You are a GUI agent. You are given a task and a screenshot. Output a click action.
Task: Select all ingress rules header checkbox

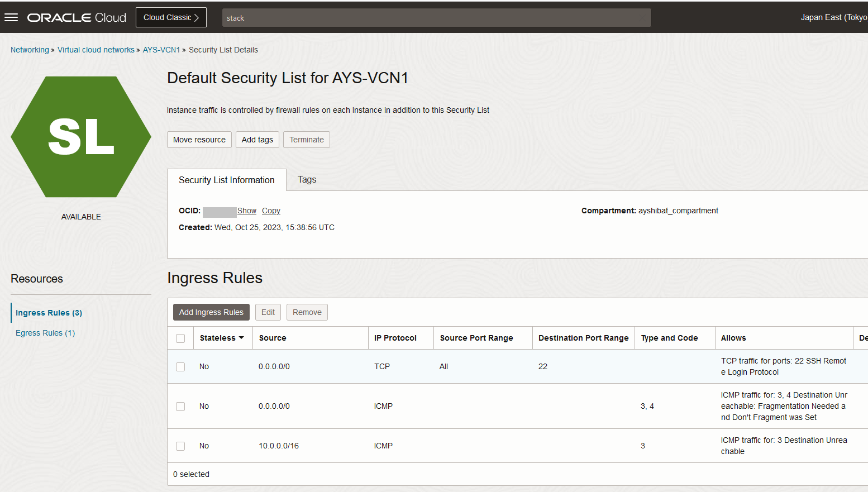(180, 338)
